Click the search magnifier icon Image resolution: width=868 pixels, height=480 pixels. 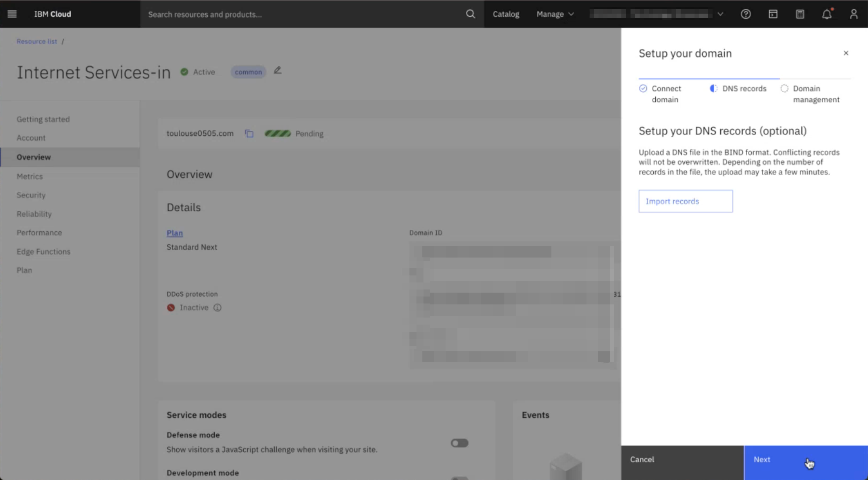click(x=470, y=14)
